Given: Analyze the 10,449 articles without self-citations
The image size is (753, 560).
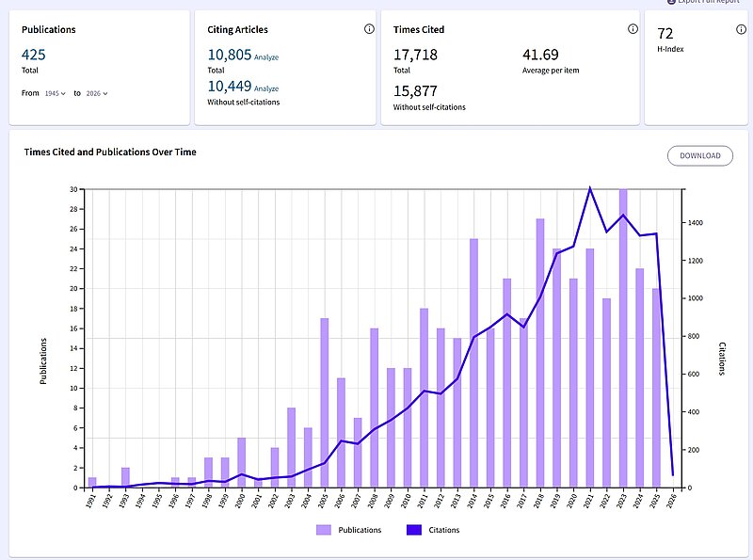Looking at the screenshot, I should [266, 88].
